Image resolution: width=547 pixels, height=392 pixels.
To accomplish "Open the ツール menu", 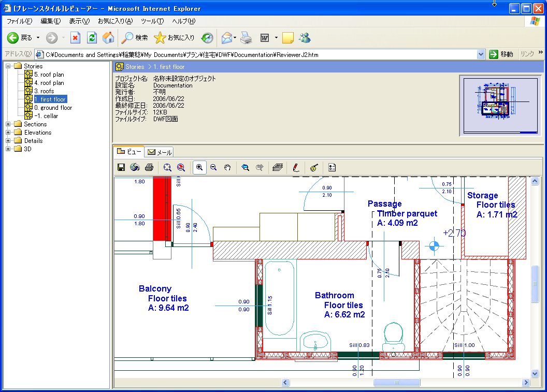I will point(152,21).
